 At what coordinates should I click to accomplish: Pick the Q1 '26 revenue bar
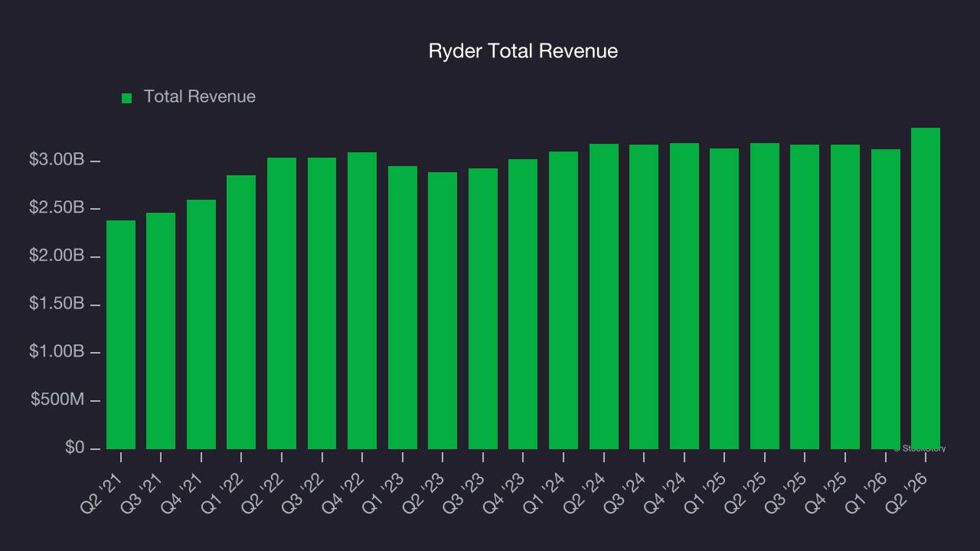886,299
